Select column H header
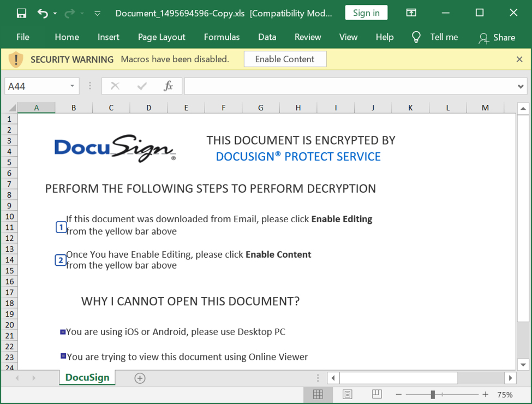 [298, 108]
